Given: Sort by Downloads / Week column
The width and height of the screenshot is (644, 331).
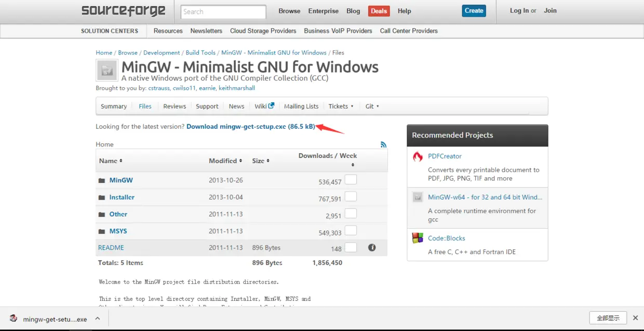Looking at the screenshot, I should (328, 160).
